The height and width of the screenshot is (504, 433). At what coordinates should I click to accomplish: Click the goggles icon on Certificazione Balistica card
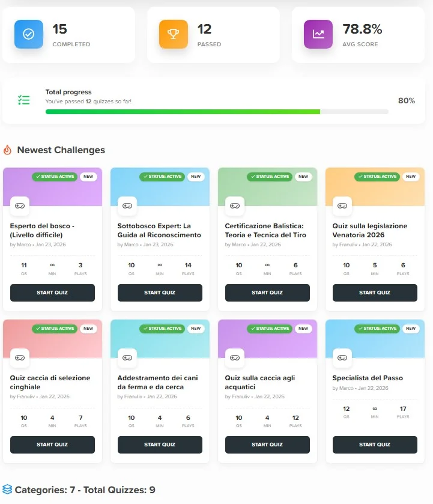(234, 205)
